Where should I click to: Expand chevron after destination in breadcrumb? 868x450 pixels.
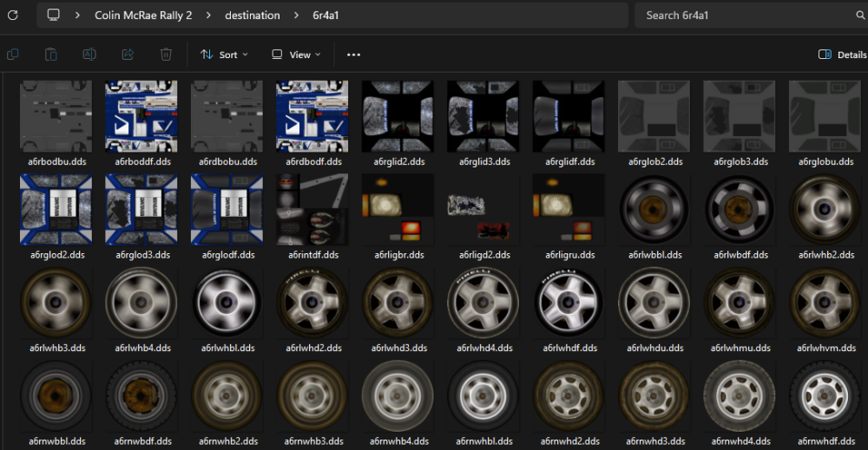(x=297, y=16)
